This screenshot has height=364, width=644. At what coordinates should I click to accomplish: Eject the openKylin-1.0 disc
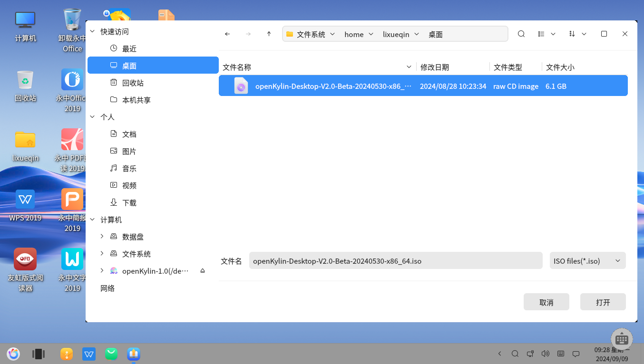click(203, 271)
